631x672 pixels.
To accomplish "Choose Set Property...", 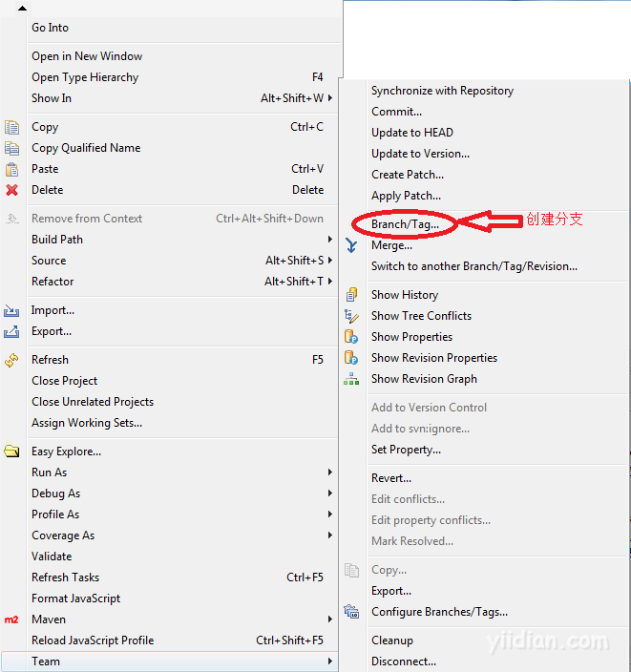I will click(x=406, y=450).
